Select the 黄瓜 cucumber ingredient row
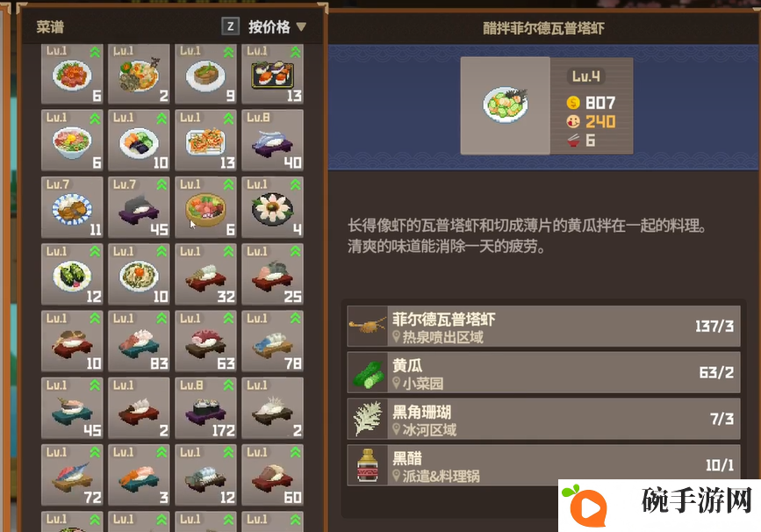Viewport: 761px width, 532px height. [544, 372]
